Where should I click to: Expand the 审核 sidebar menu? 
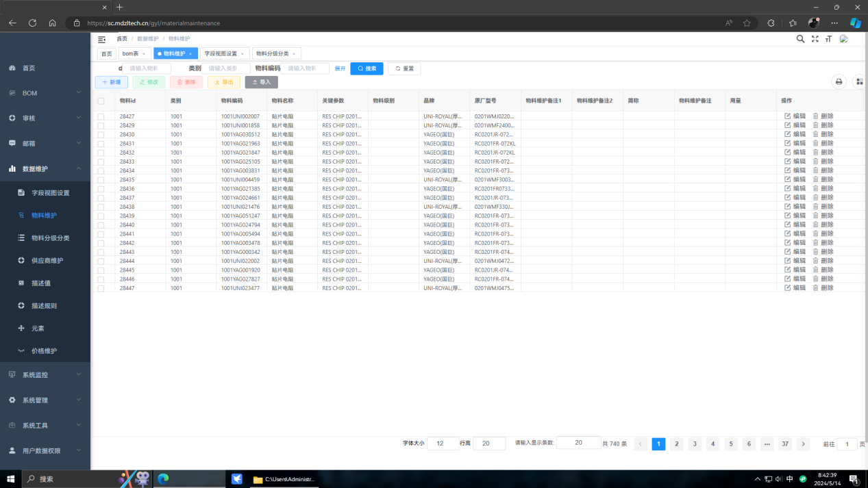pos(45,118)
